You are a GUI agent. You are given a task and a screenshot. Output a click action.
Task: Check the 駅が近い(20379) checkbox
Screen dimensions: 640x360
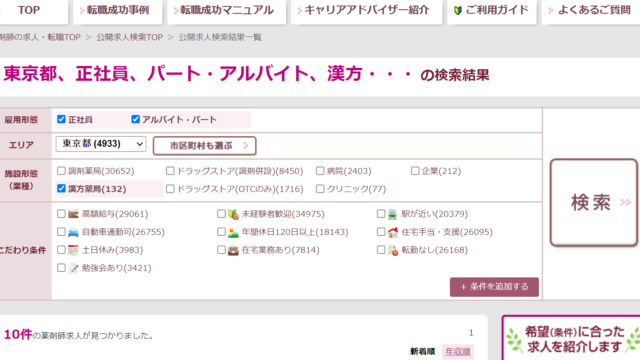tap(381, 213)
